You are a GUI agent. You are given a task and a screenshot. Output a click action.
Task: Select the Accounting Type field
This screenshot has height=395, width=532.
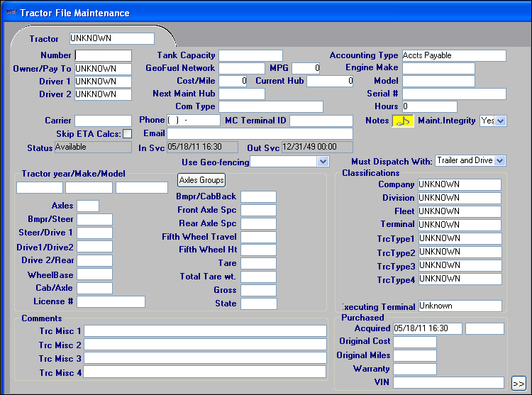point(453,55)
